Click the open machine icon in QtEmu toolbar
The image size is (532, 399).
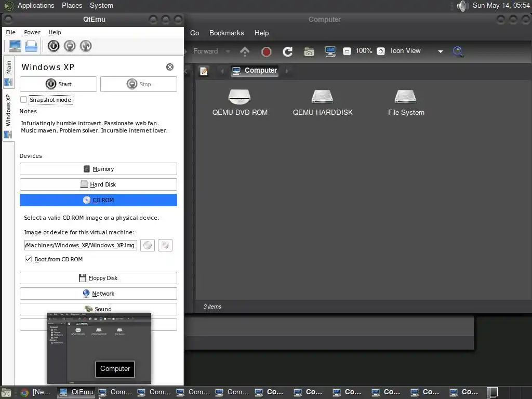(x=31, y=46)
